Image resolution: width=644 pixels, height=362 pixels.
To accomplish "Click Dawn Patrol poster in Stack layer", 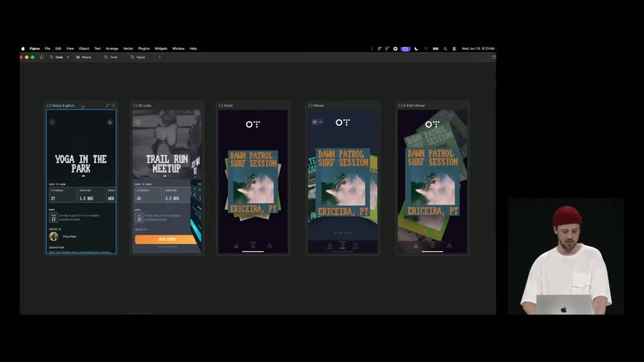I will (x=253, y=182).
